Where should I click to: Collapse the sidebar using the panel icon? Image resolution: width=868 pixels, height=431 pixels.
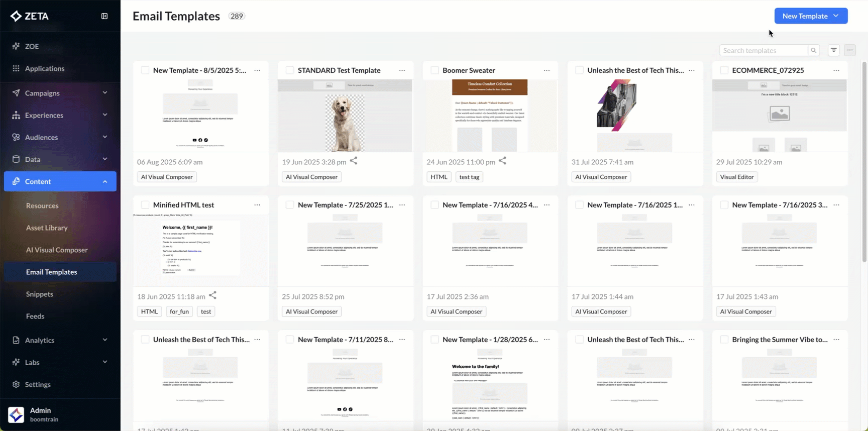point(104,16)
